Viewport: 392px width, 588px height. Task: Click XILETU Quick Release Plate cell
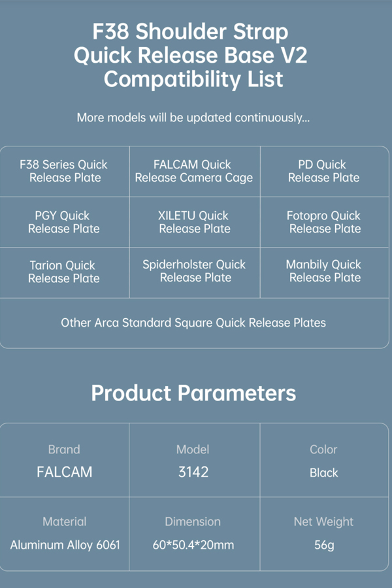click(x=195, y=222)
